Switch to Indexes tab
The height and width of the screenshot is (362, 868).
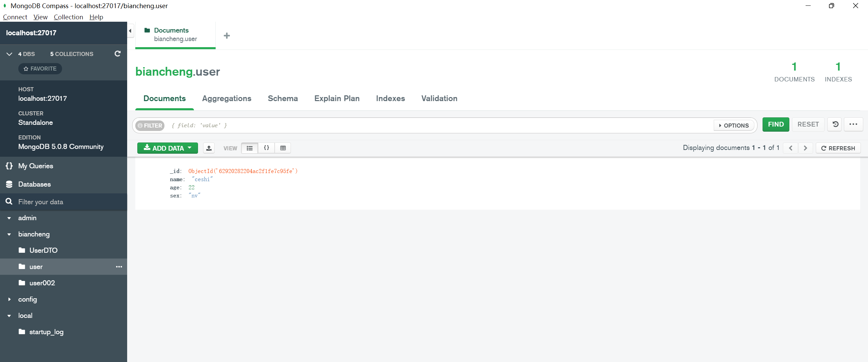pyautogui.click(x=391, y=98)
